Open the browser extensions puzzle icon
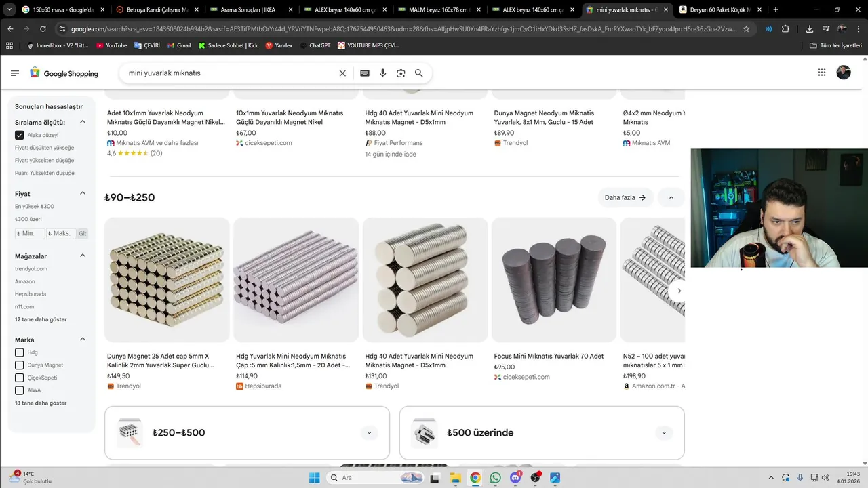The width and height of the screenshot is (868, 488). pyautogui.click(x=785, y=29)
